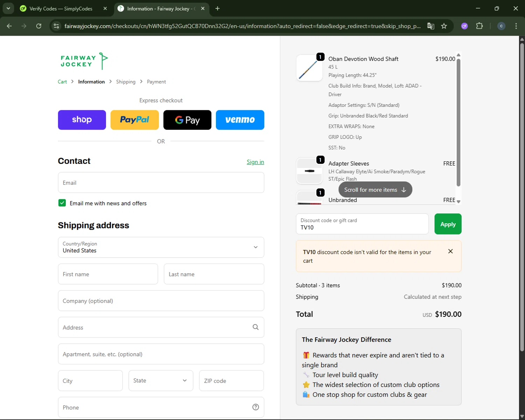The image size is (525, 420).
Task: Reload the page with the refresh icon
Action: [38, 26]
